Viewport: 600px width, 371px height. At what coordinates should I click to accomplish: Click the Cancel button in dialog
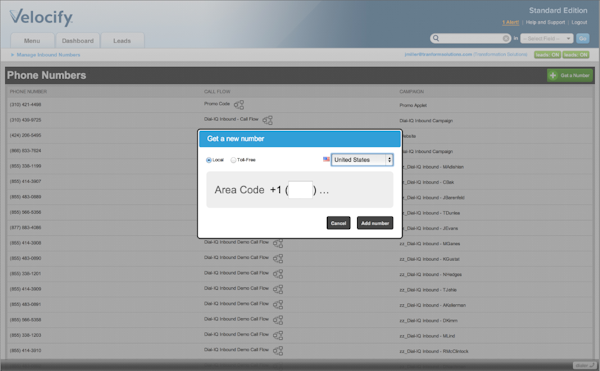coord(338,223)
